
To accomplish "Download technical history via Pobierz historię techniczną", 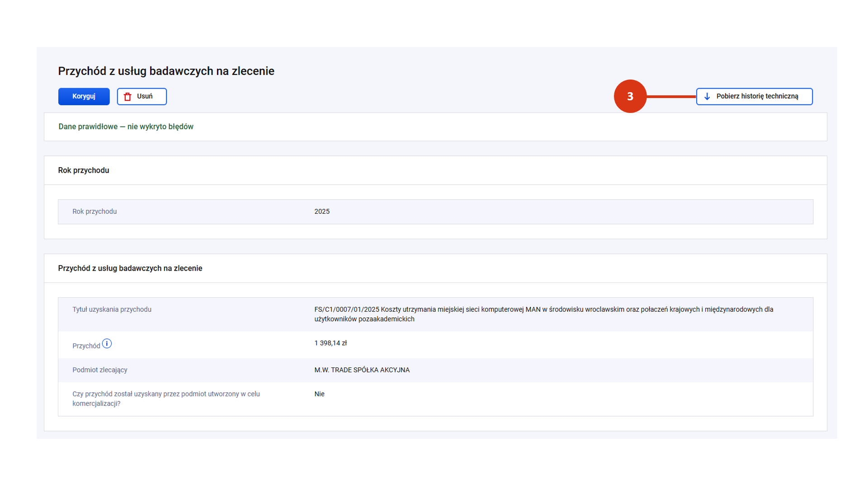I will (754, 96).
